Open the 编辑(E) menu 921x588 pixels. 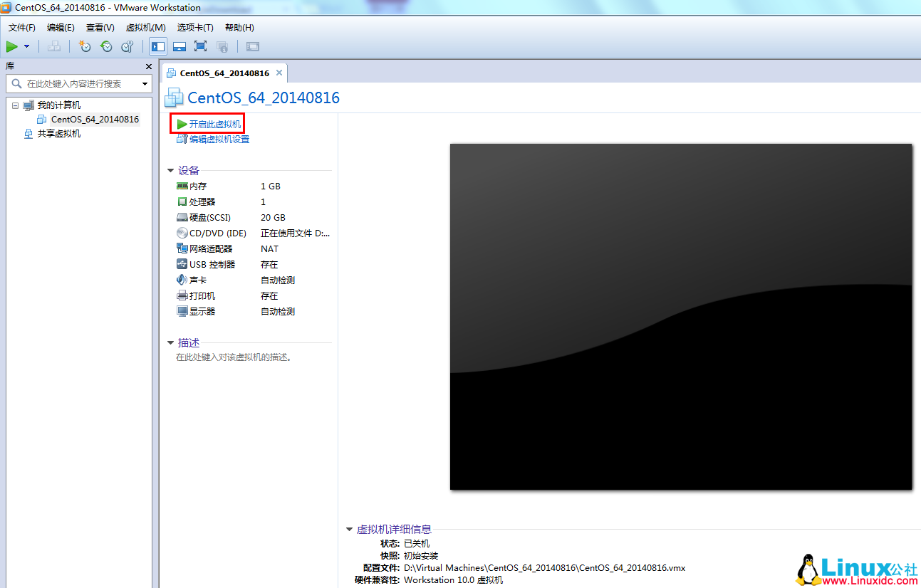point(61,27)
